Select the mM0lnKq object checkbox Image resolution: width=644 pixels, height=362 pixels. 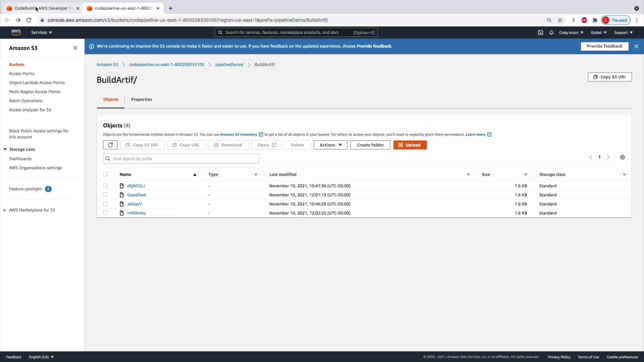(x=105, y=213)
